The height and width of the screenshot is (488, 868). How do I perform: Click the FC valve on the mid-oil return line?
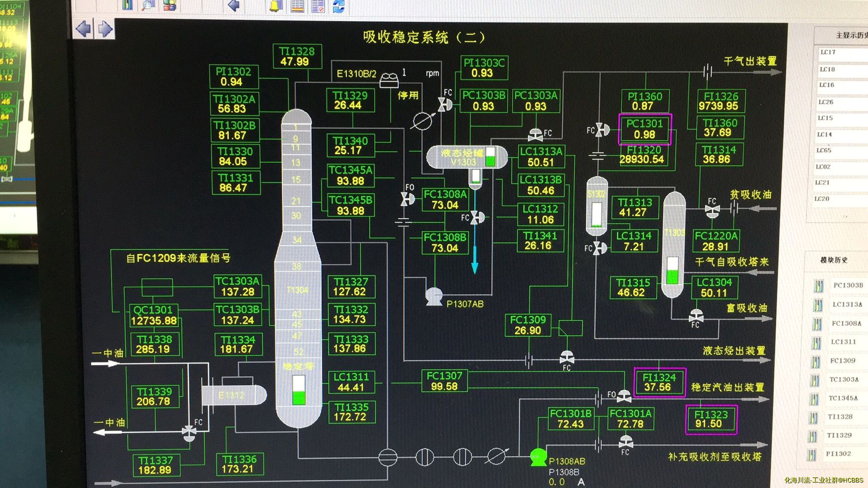coord(189,433)
